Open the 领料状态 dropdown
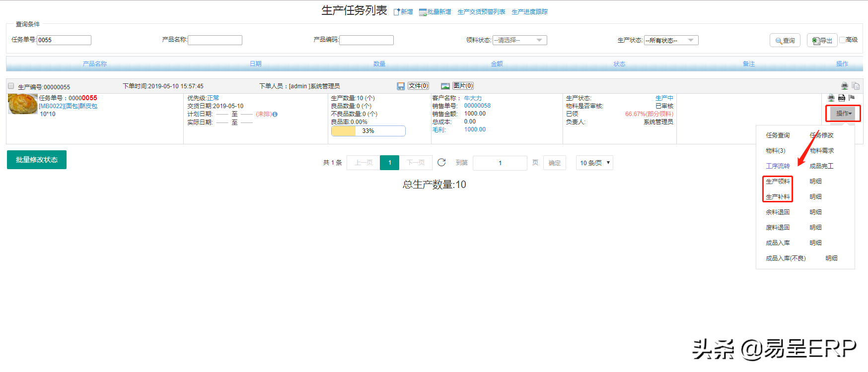The height and width of the screenshot is (372, 868). [519, 40]
